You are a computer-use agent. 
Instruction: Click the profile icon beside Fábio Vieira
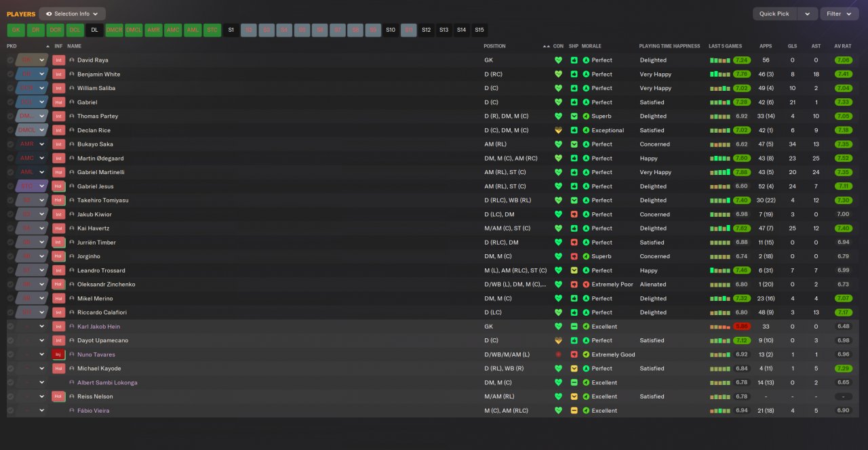pos(72,411)
